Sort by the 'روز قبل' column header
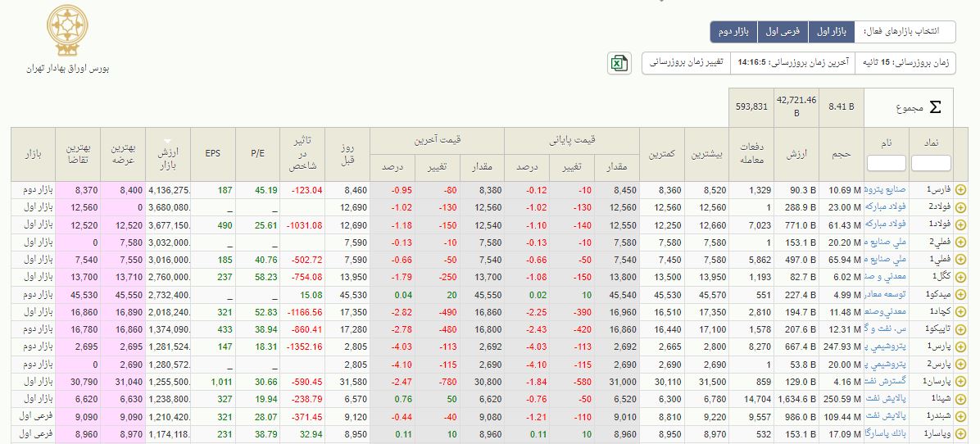The height and width of the screenshot is (444, 980). 347,155
